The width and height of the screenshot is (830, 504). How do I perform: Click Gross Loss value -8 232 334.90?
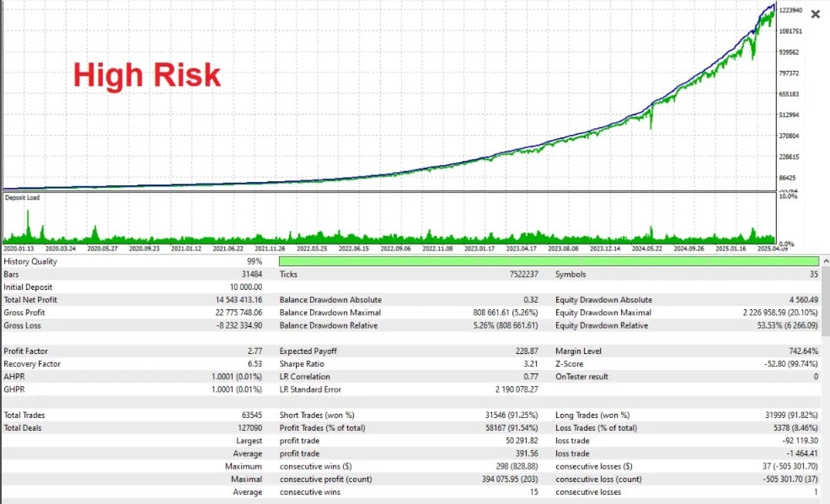239,325
